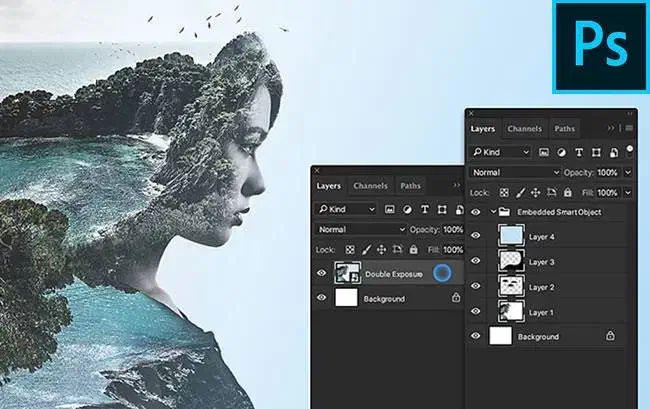Open the Paths tab in left panel
Image resolution: width=650 pixels, height=409 pixels.
coord(410,186)
